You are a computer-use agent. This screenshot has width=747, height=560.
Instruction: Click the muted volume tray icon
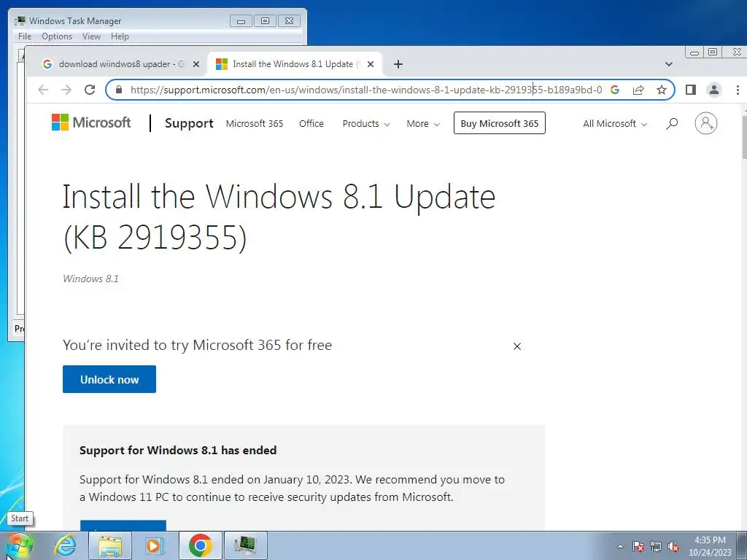click(673, 546)
